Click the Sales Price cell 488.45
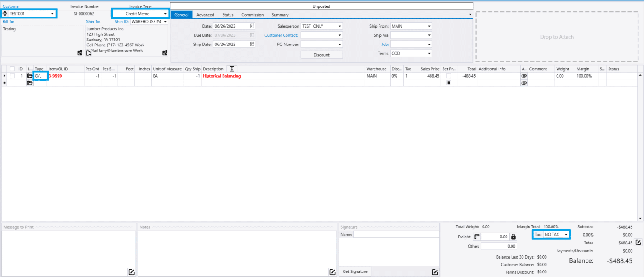 [x=427, y=76]
